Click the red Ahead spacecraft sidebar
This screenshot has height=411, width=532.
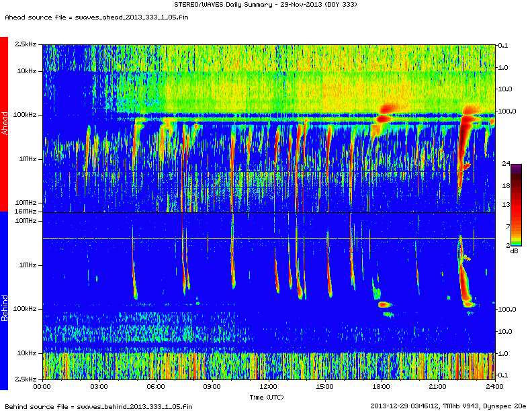coord(4,124)
